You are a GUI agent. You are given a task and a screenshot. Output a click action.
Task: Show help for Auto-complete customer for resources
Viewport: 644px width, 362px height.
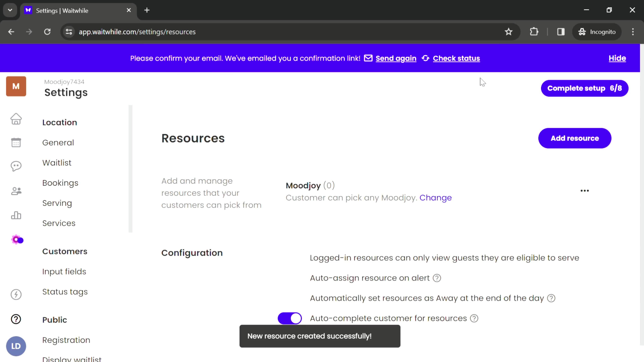[x=474, y=319]
